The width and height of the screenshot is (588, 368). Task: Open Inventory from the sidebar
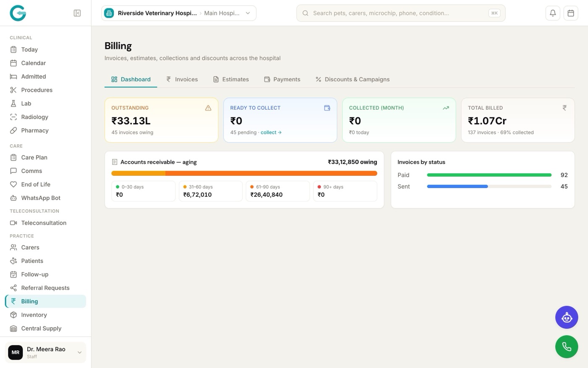(x=45, y=315)
